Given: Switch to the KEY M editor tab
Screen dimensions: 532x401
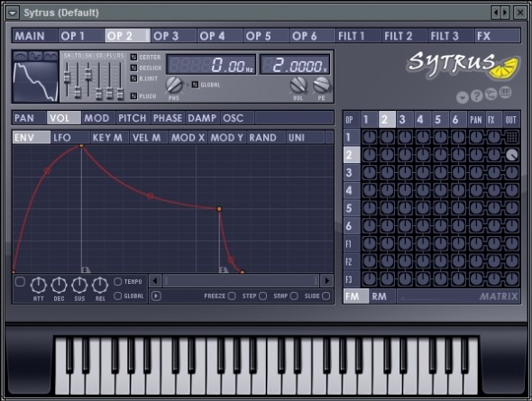Looking at the screenshot, I should (x=109, y=138).
